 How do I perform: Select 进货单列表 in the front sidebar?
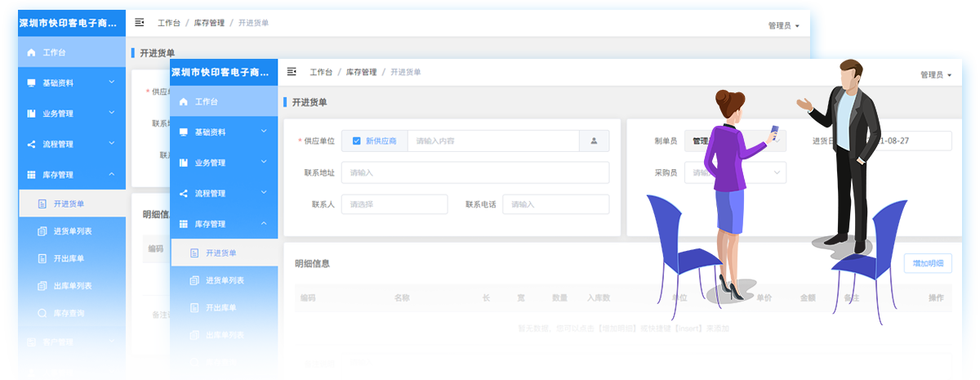pos(225,280)
